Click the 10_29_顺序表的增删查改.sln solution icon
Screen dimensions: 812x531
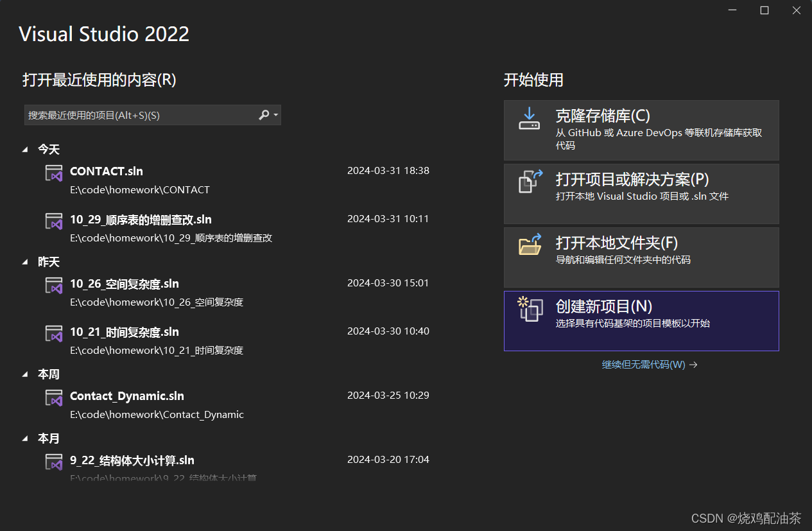click(x=54, y=221)
